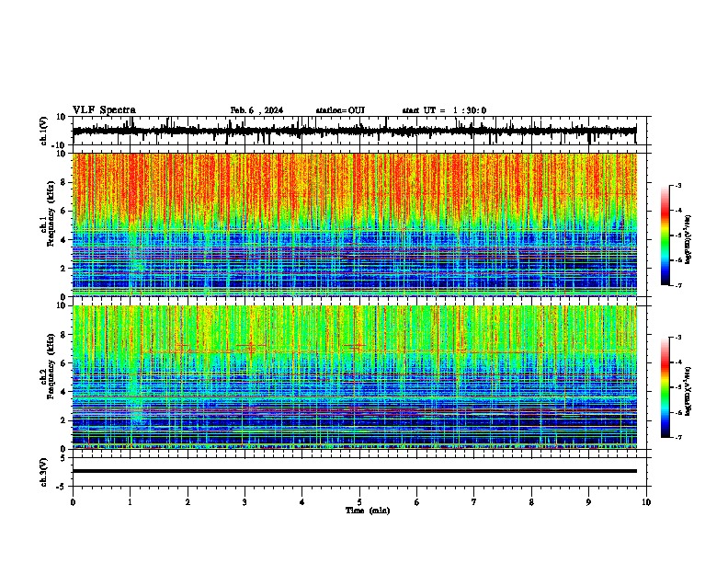Click the ch.3(V) axis label
Screen dimensions: 728x563
click(x=44, y=472)
